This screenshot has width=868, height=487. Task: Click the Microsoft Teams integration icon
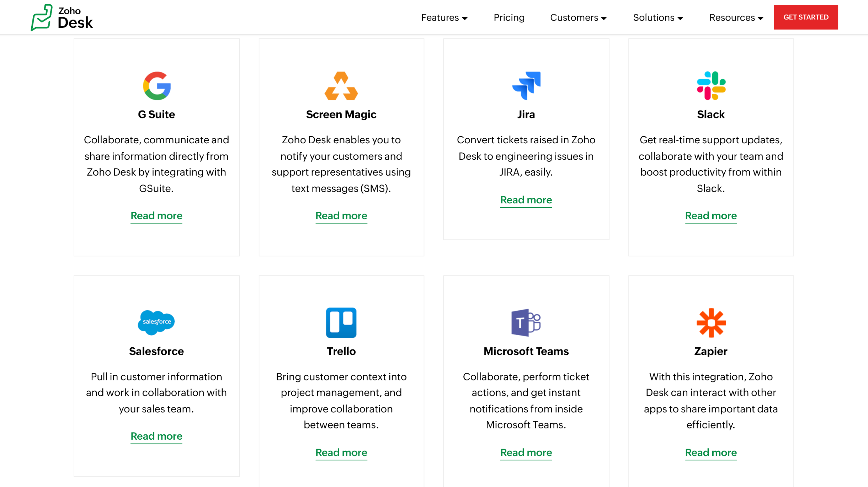click(x=526, y=322)
